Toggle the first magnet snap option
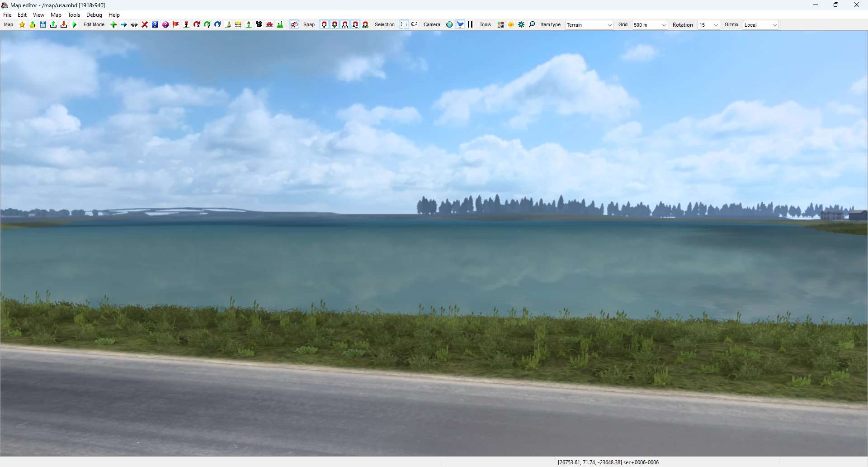Image resolution: width=868 pixels, height=467 pixels. (x=324, y=25)
